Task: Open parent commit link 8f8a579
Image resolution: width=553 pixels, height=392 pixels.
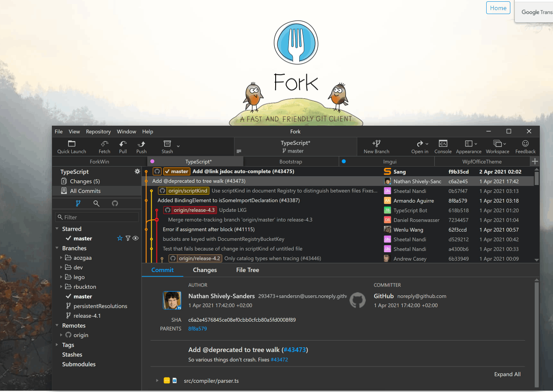Action: (x=197, y=328)
